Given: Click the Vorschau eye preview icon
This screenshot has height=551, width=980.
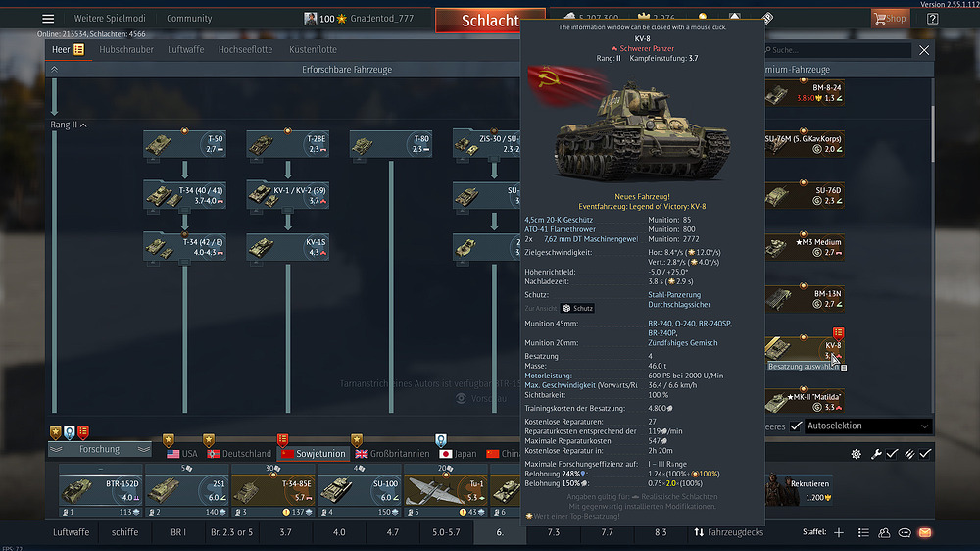Looking at the screenshot, I should point(461,398).
